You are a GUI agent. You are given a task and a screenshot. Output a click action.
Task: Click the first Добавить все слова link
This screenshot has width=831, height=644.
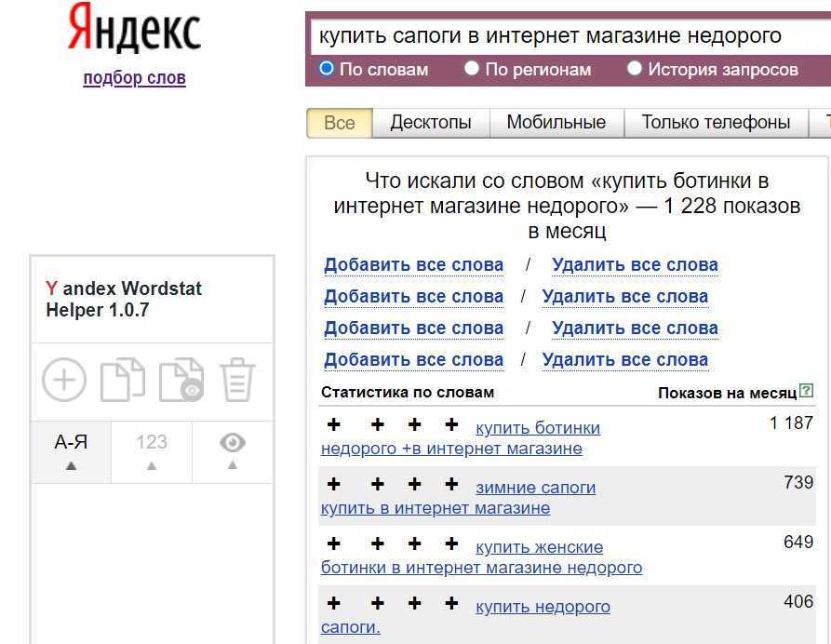tap(413, 265)
